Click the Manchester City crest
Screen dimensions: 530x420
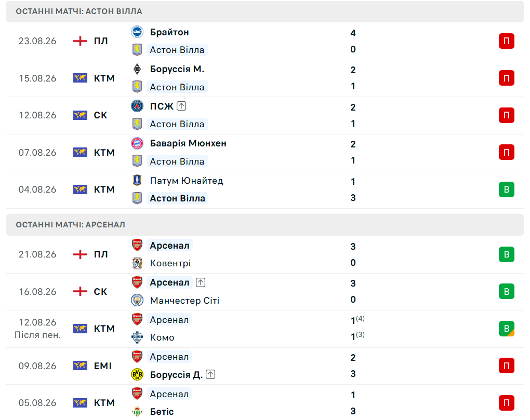(137, 300)
